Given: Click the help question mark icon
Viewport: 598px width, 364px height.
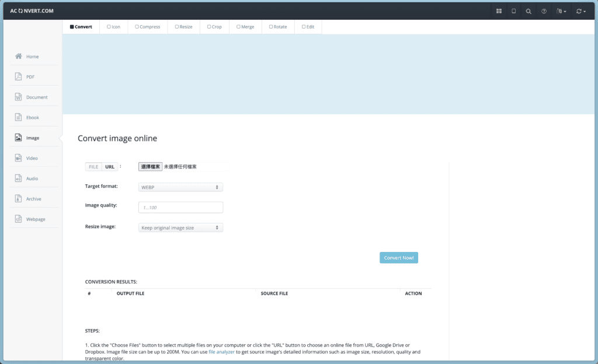Looking at the screenshot, I should click(x=544, y=11).
